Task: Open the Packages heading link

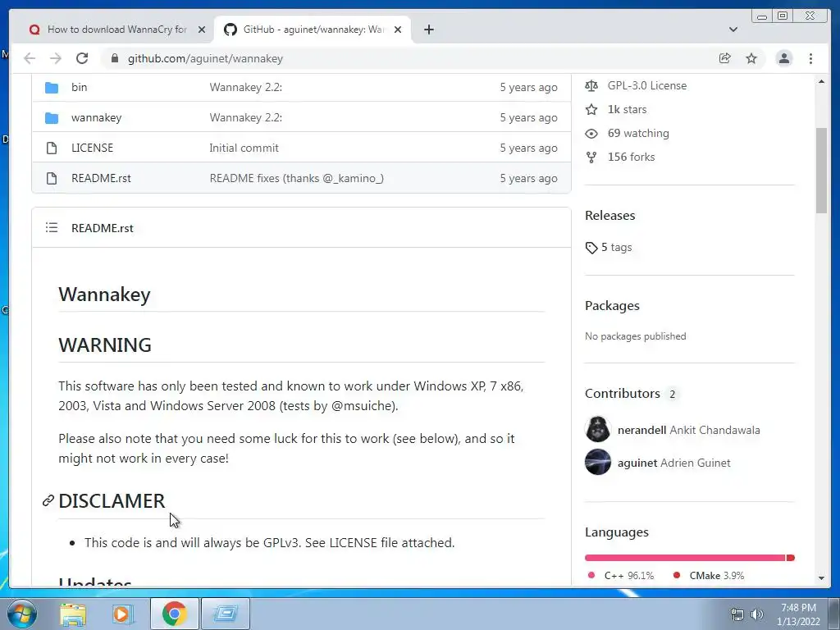Action: tap(612, 306)
